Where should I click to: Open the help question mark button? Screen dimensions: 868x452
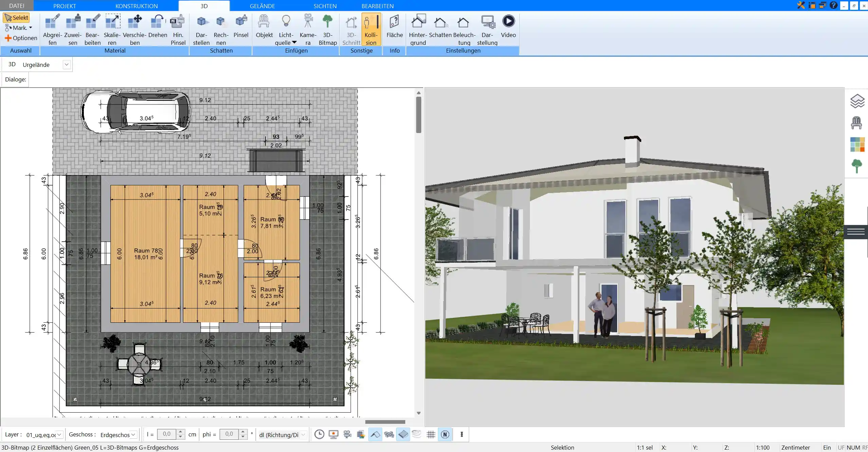click(833, 5)
